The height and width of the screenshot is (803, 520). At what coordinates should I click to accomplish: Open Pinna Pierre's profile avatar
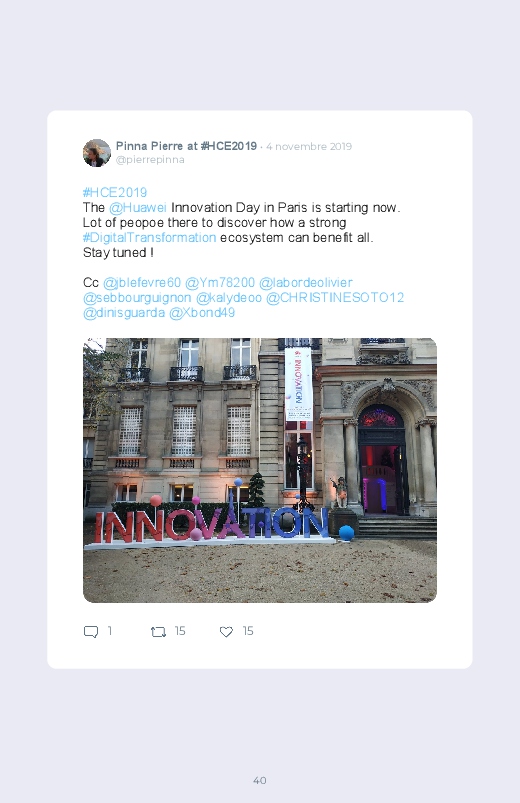97,153
